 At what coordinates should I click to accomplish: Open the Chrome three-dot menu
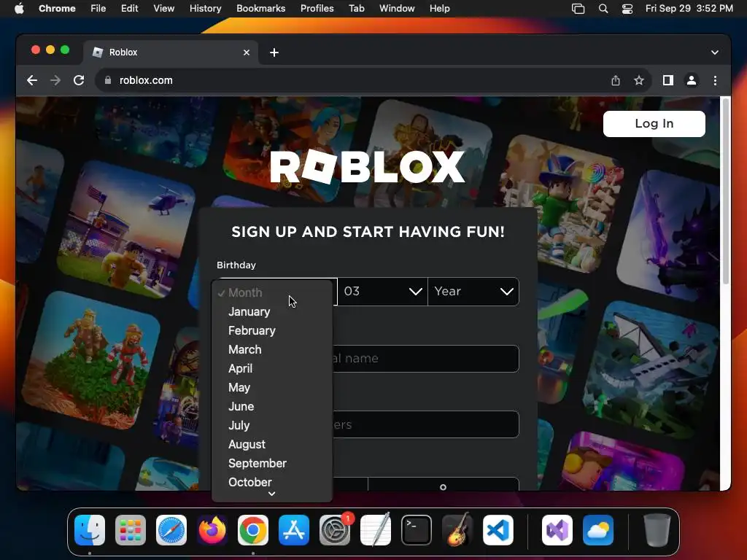(x=715, y=80)
